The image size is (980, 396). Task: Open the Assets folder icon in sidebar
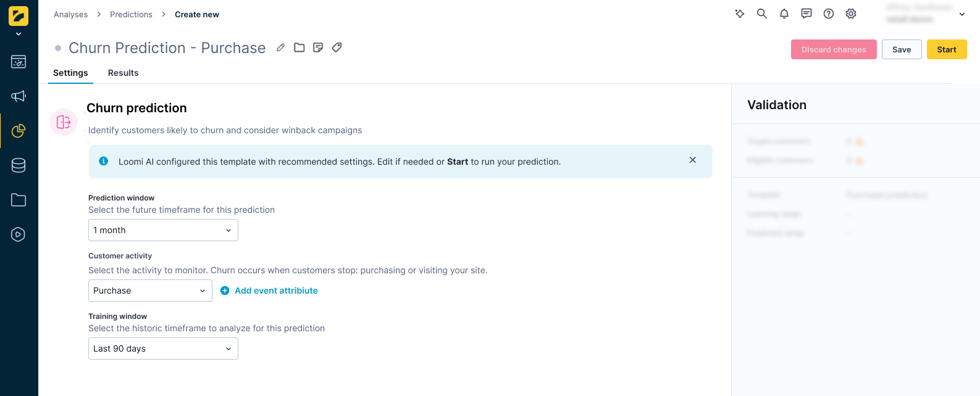tap(19, 200)
